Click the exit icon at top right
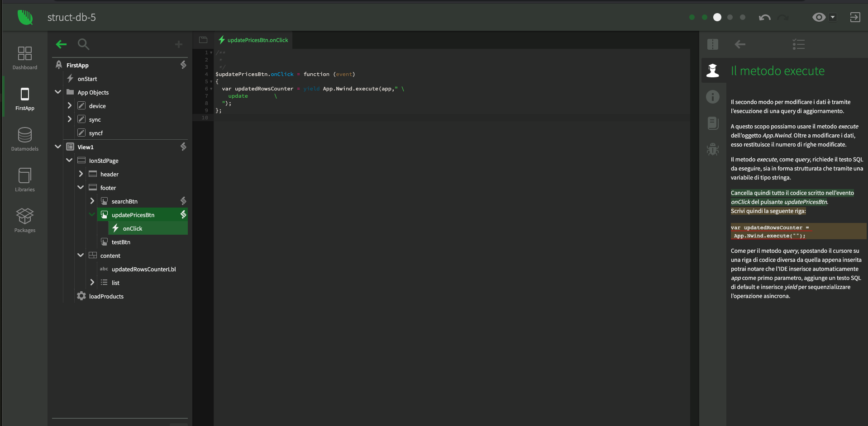This screenshot has width=868, height=426. pos(855,17)
